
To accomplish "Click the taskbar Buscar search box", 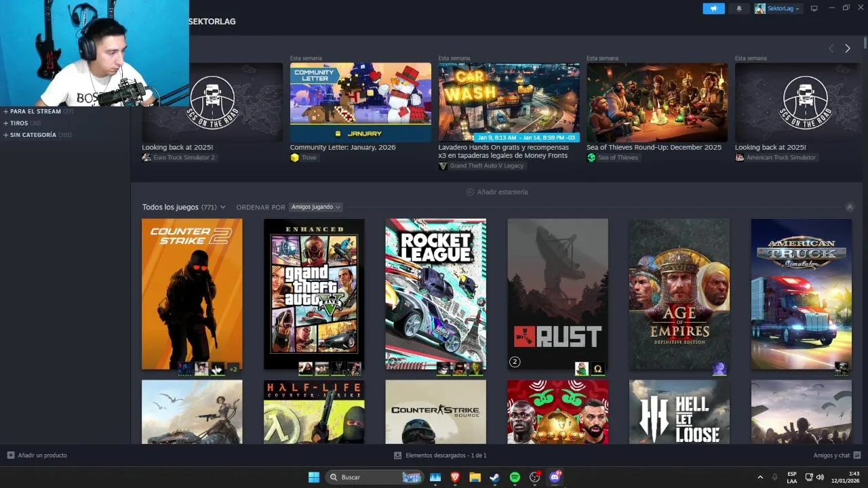I will click(x=374, y=477).
